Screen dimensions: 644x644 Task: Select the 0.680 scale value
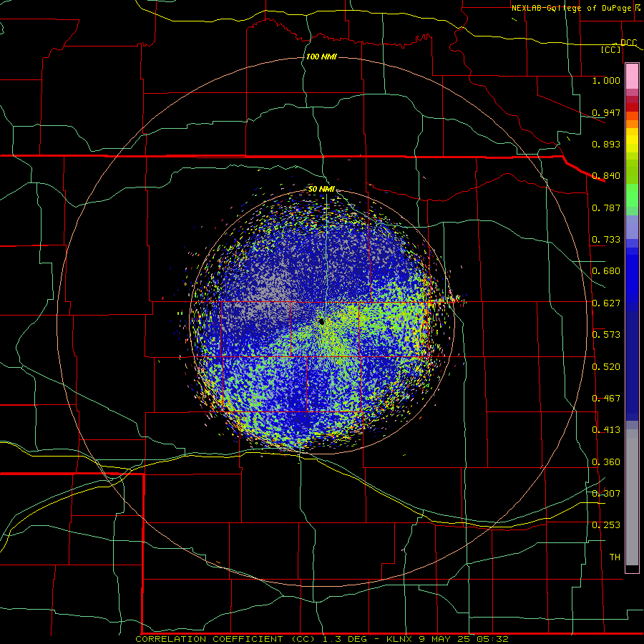(606, 271)
